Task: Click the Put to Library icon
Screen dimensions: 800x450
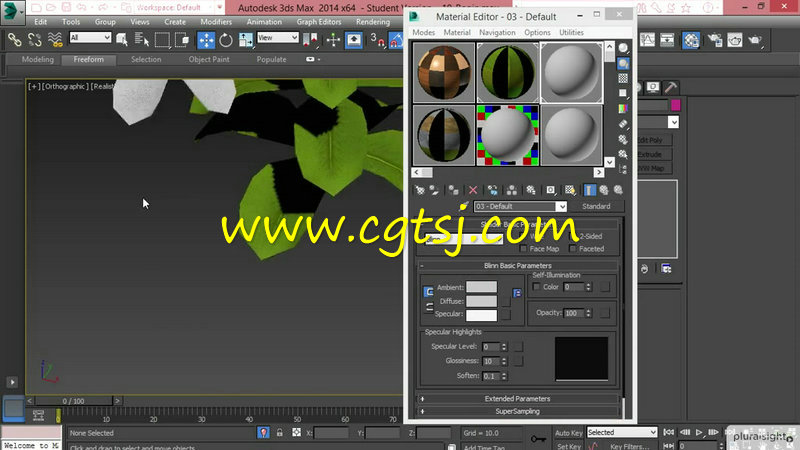Action: [531, 190]
